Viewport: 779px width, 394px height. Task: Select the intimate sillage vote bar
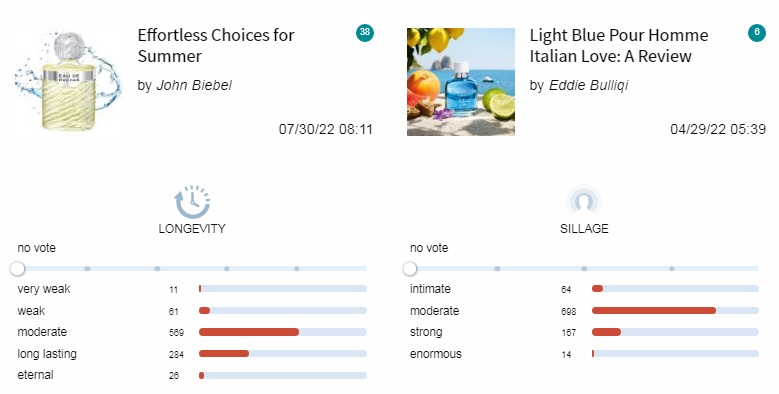(x=675, y=289)
